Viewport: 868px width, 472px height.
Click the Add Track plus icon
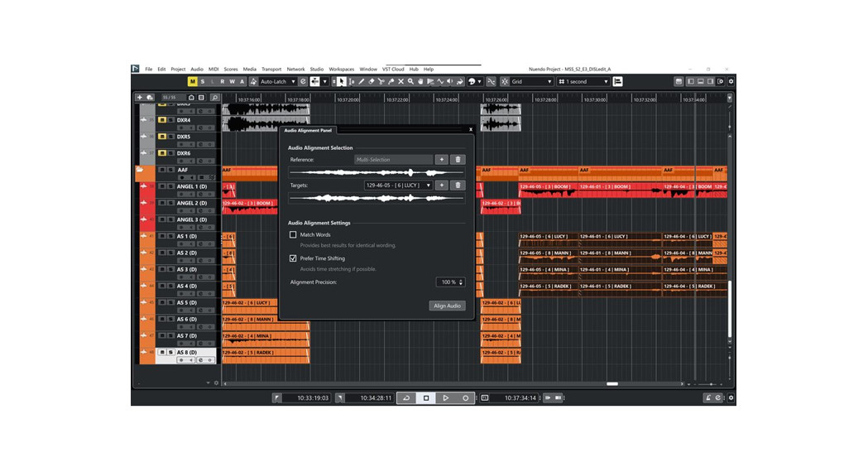click(x=140, y=98)
